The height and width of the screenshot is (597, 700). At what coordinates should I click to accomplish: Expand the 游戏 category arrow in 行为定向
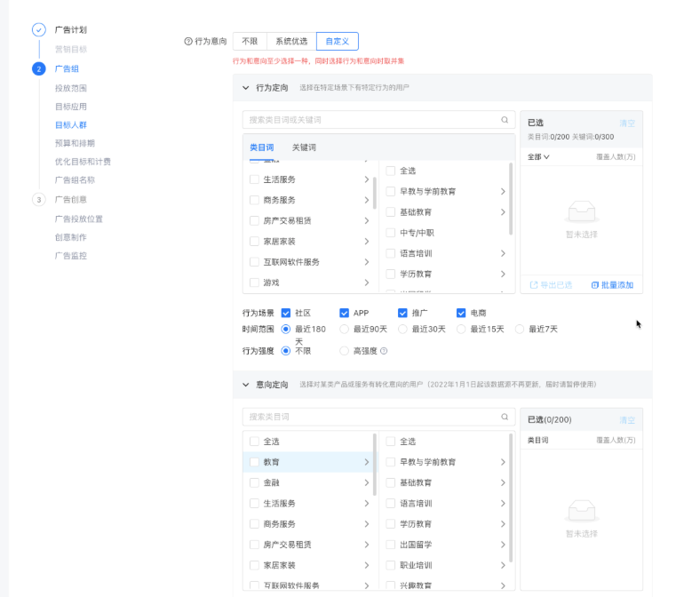point(366,283)
